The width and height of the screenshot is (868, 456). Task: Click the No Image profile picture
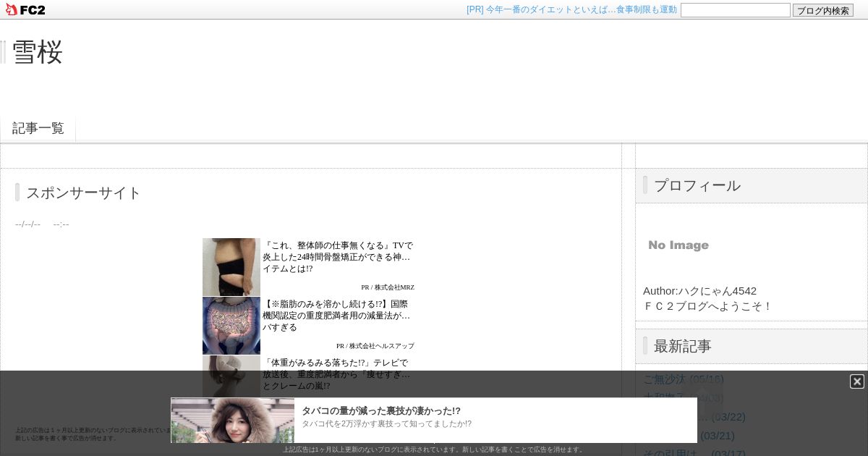(678, 245)
